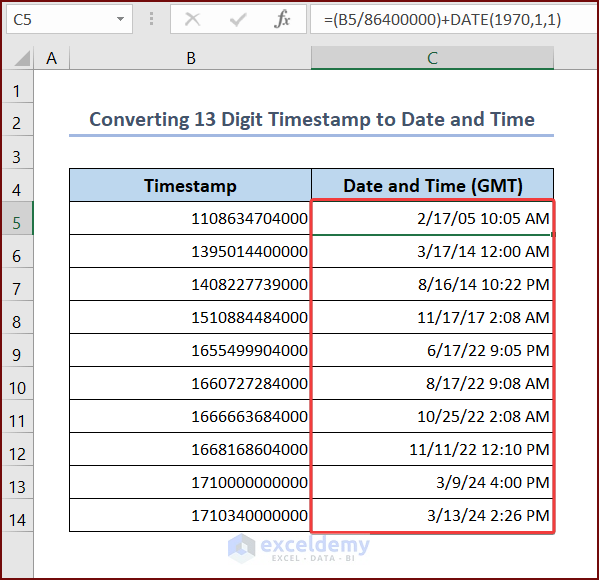Select cell showing 10/25/22 2:08 AM
The width and height of the screenshot is (599, 580).
432,416
